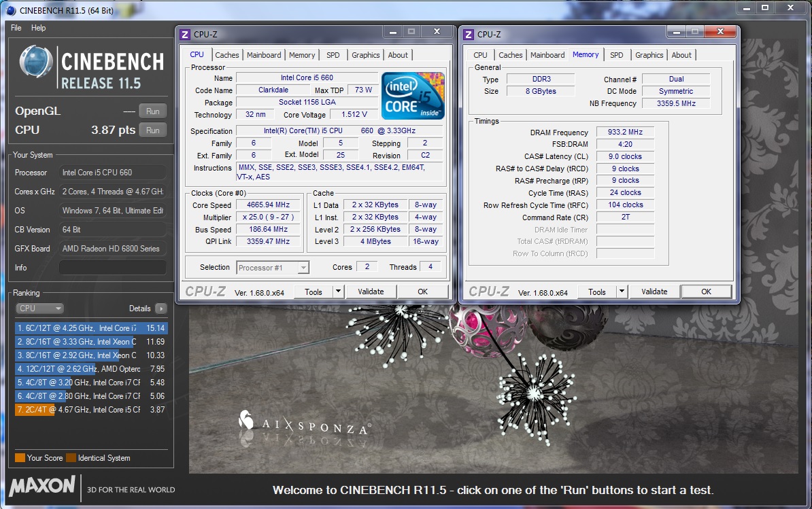Click the FSB:DRAM value 4:20
The image size is (812, 509).
[625, 144]
